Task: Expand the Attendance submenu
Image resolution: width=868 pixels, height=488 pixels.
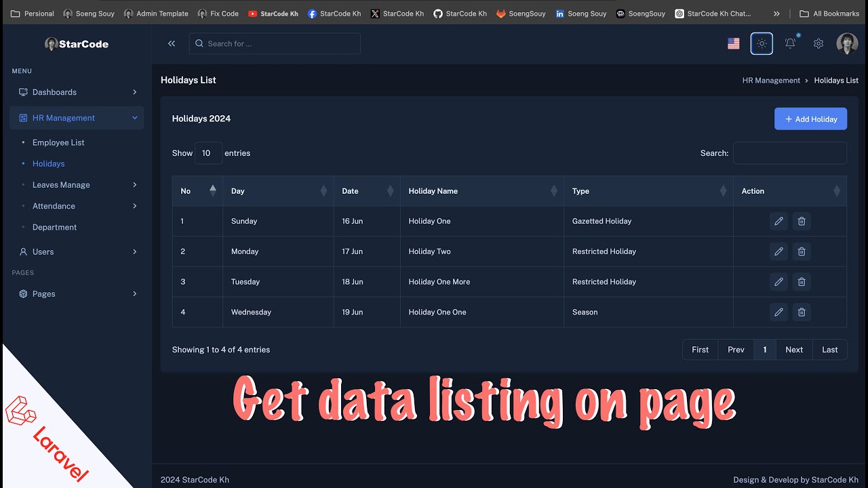Action: coord(134,206)
